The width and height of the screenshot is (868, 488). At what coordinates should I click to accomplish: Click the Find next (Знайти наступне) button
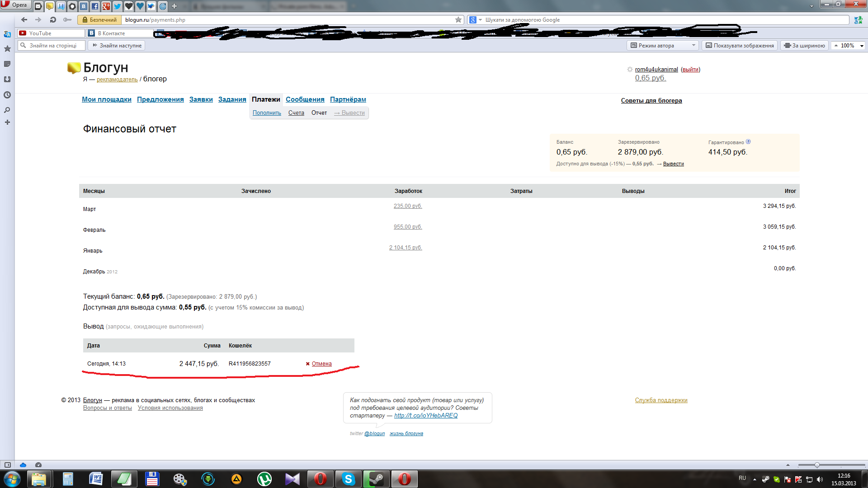(x=117, y=46)
